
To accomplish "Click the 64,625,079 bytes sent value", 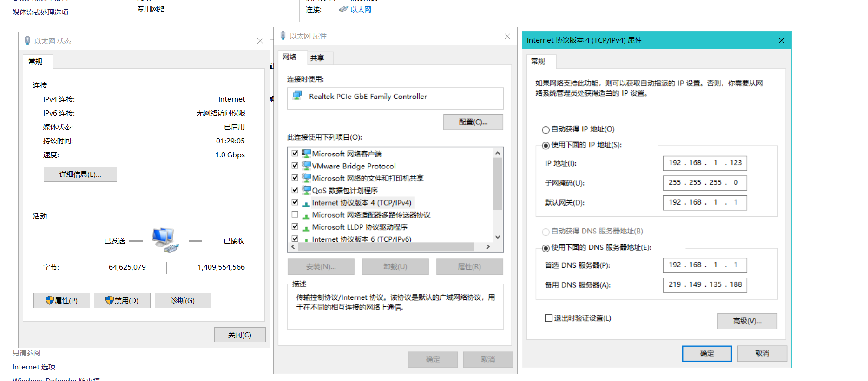I will pyautogui.click(x=127, y=267).
